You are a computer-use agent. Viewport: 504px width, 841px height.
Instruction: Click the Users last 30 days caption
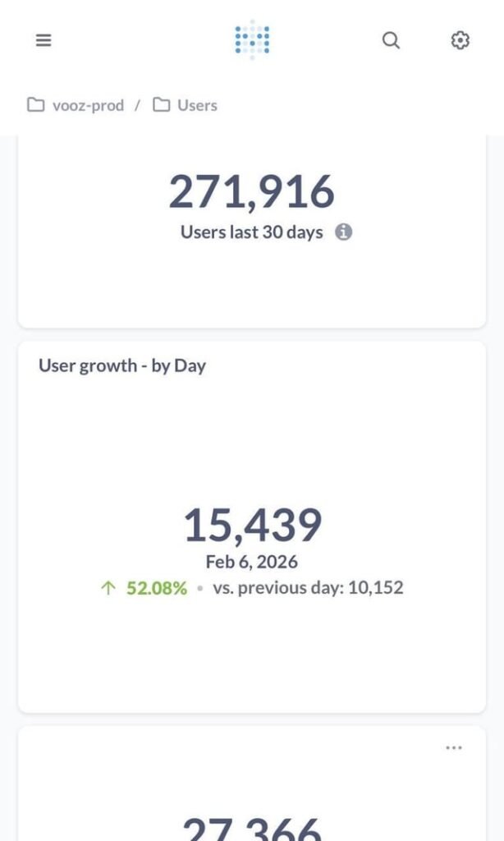(x=249, y=232)
